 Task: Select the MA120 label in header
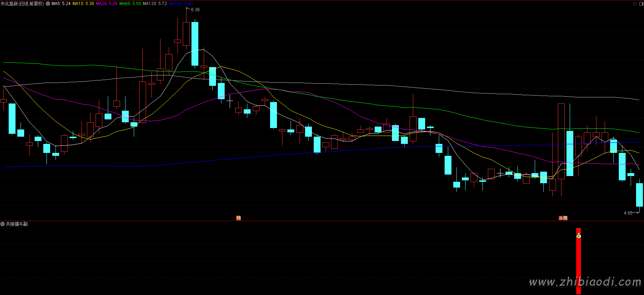(x=155, y=4)
